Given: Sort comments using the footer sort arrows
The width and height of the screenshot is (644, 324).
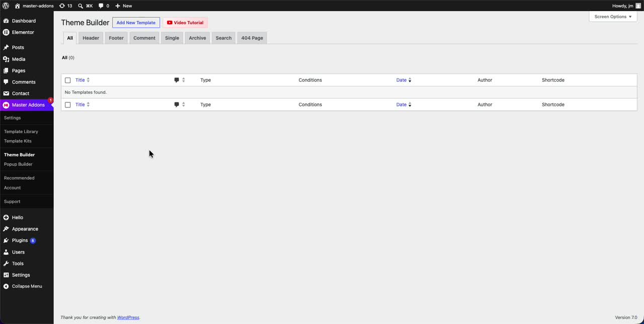Looking at the screenshot, I should [x=184, y=105].
